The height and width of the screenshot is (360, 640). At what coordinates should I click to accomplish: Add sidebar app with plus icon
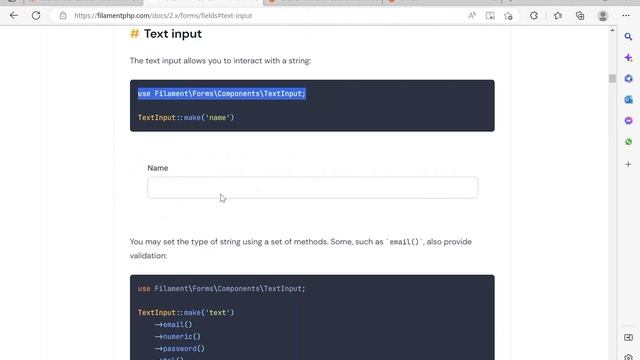click(628, 164)
